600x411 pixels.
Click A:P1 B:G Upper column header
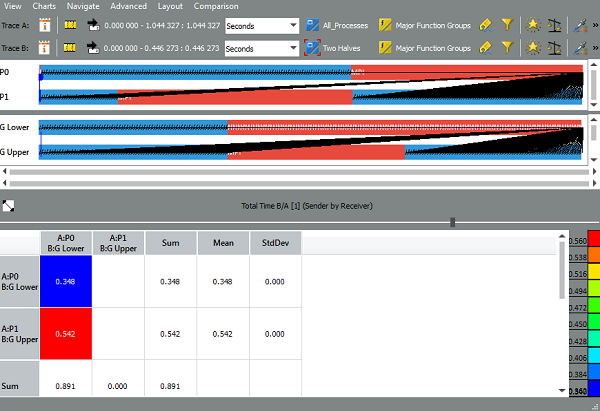pyautogui.click(x=118, y=243)
